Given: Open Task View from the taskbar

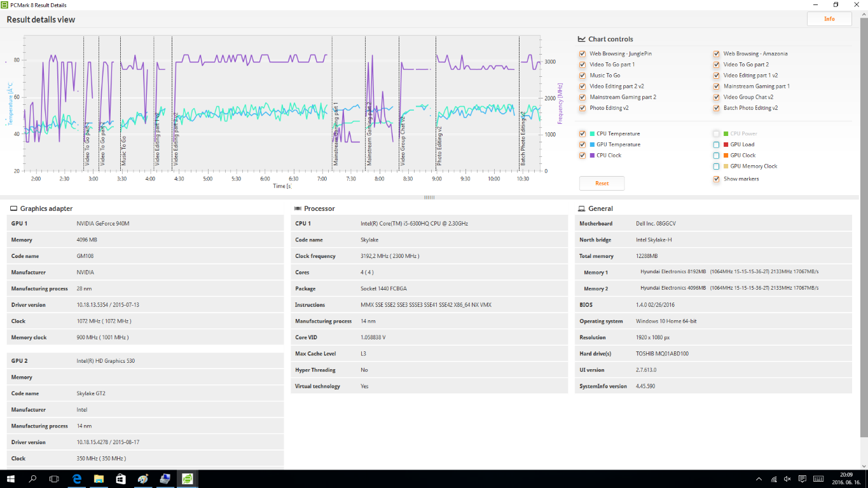Looking at the screenshot, I should (x=54, y=478).
